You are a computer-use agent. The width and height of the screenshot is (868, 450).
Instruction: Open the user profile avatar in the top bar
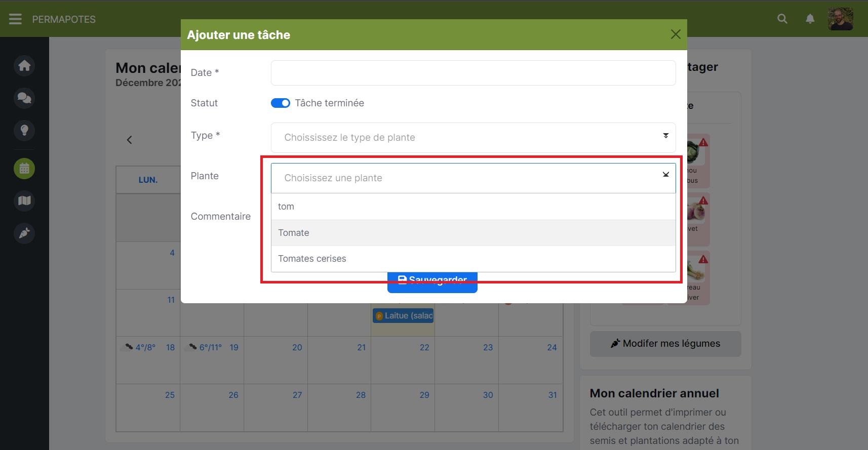point(840,19)
